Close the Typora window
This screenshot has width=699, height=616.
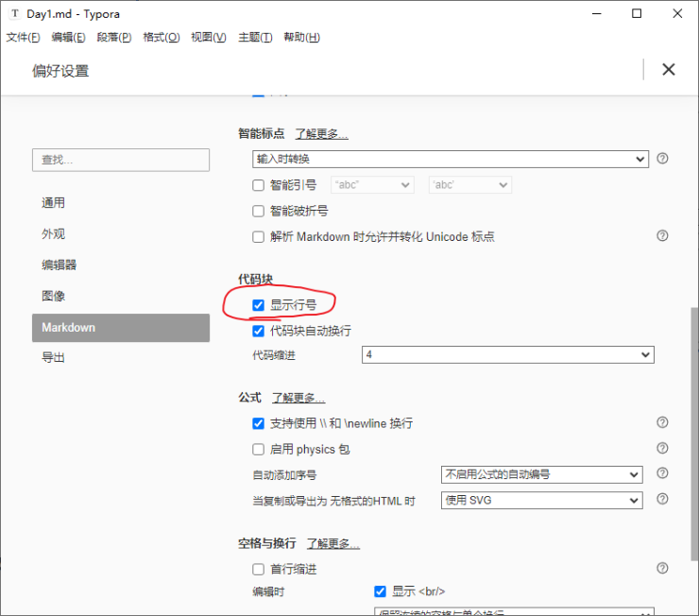pos(677,14)
